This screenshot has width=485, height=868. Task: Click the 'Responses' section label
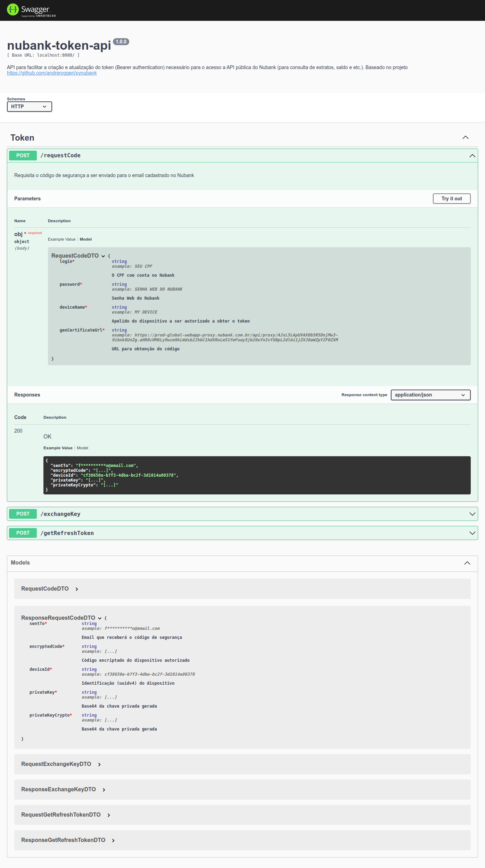(27, 395)
